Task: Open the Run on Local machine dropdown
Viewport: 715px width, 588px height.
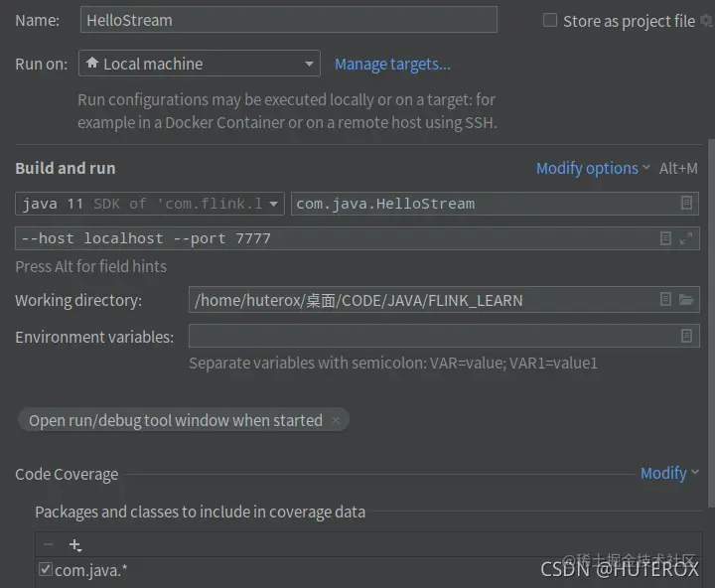Action: click(x=200, y=64)
